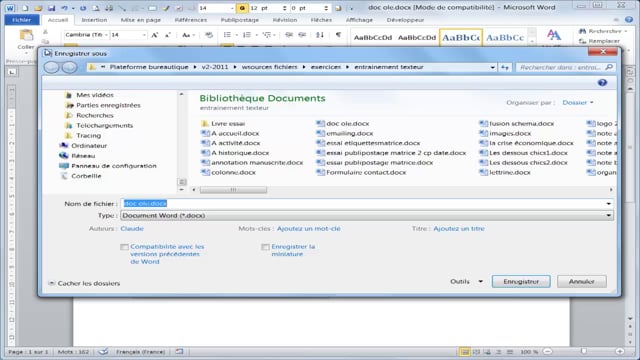This screenshot has height=360, width=640.
Task: Toggle the paragraph marks pilcrow icon
Action: [x=338, y=35]
